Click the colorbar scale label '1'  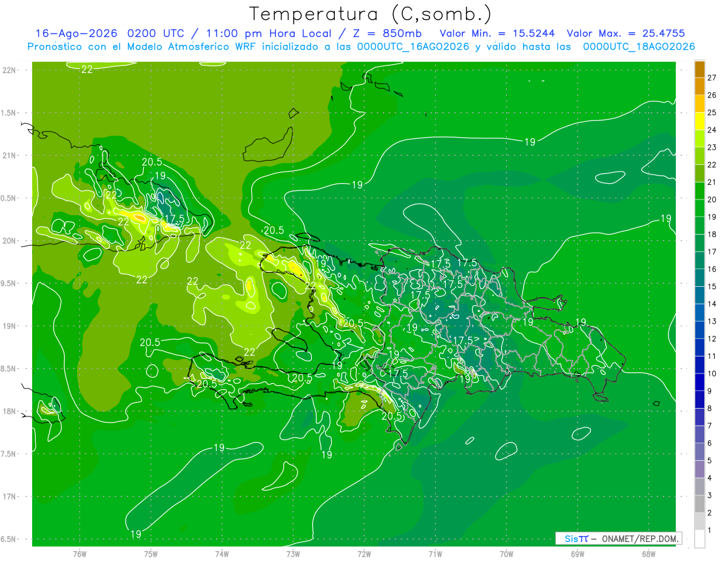point(710,530)
